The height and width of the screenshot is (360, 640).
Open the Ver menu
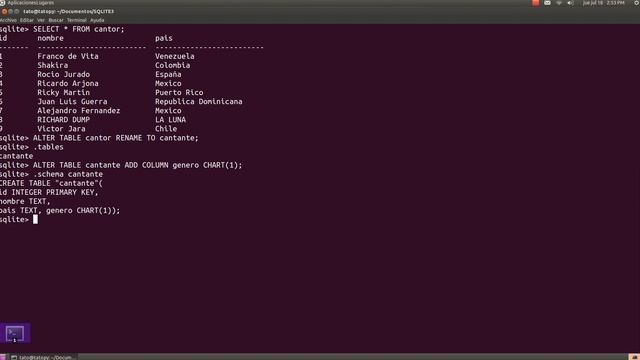click(x=41, y=20)
